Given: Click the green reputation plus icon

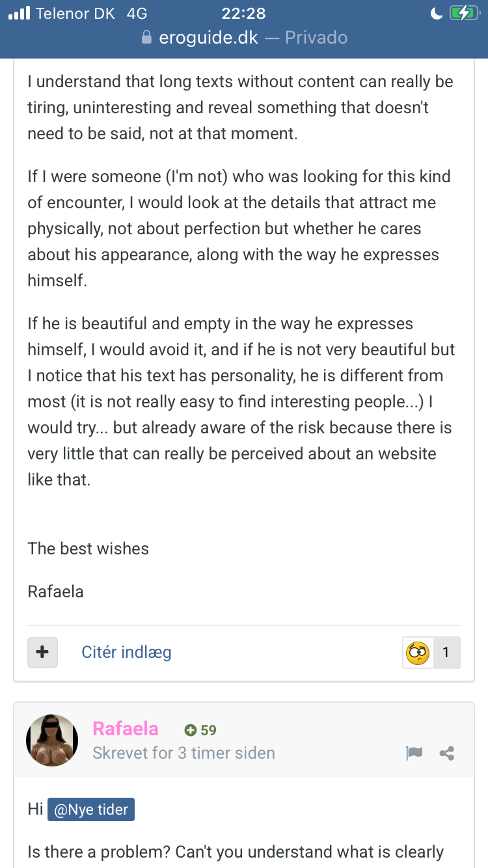Looking at the screenshot, I should pyautogui.click(x=191, y=730).
